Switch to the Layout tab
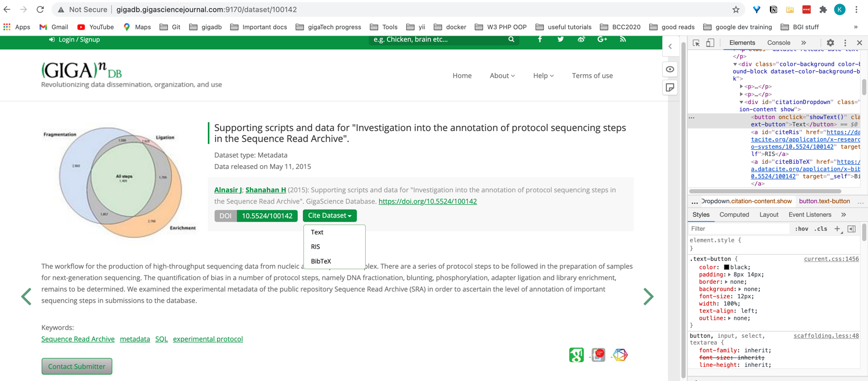This screenshot has height=381, width=868. [769, 215]
